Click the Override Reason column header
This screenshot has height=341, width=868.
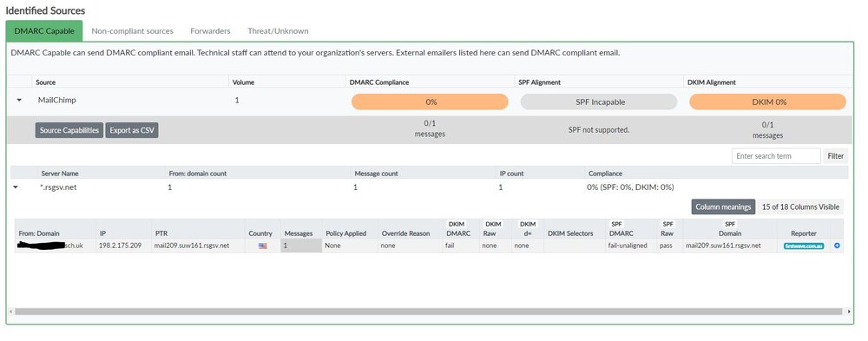405,233
